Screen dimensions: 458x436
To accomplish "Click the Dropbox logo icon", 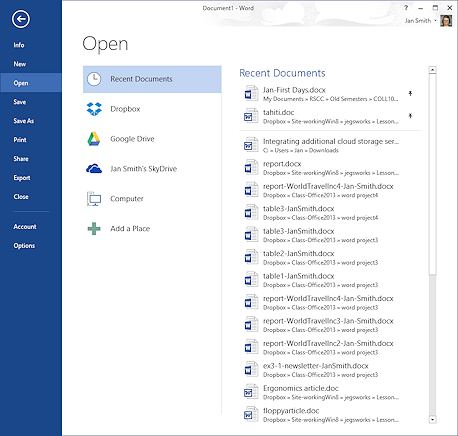I will coord(94,109).
